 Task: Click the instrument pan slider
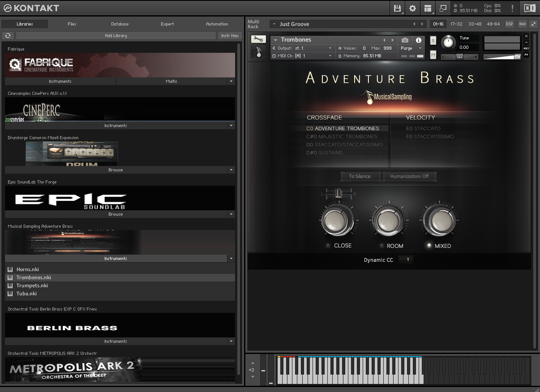[x=459, y=56]
